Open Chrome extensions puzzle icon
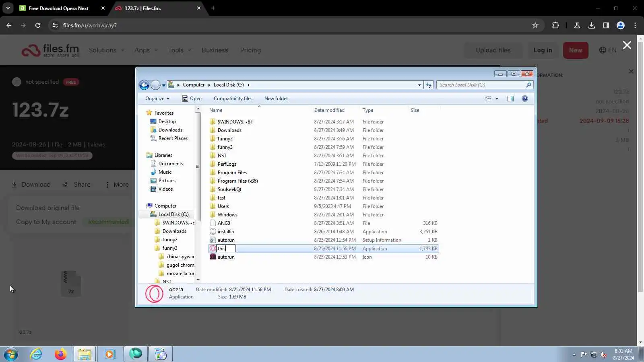The width and height of the screenshot is (644, 362). tap(555, 25)
